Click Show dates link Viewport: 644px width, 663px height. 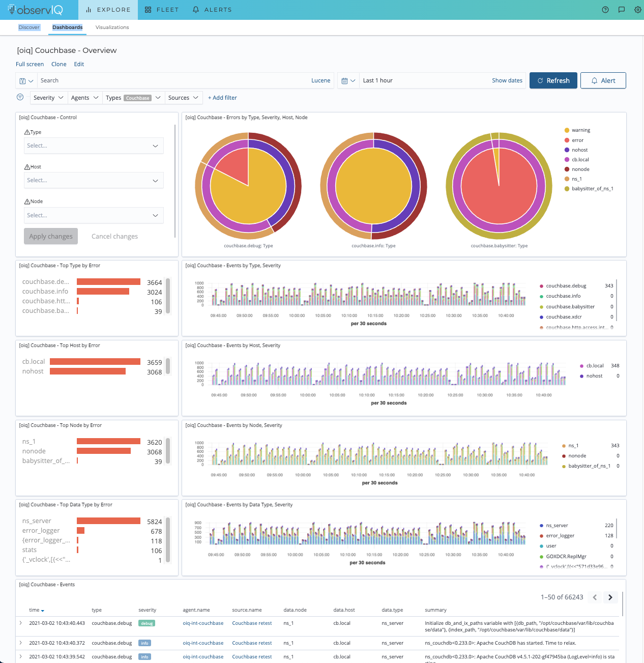[x=507, y=80]
